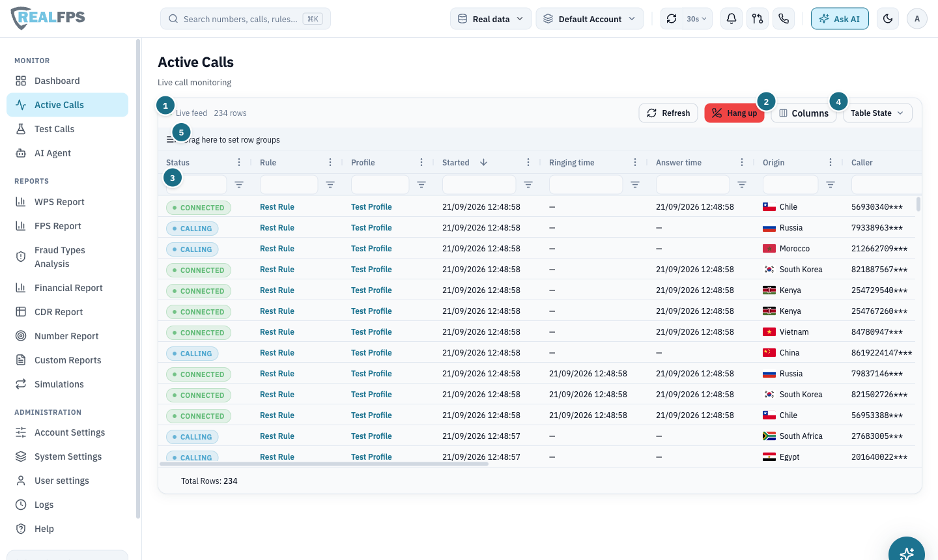The width and height of the screenshot is (938, 560).
Task: Open AI Agent page
Action: (67, 153)
